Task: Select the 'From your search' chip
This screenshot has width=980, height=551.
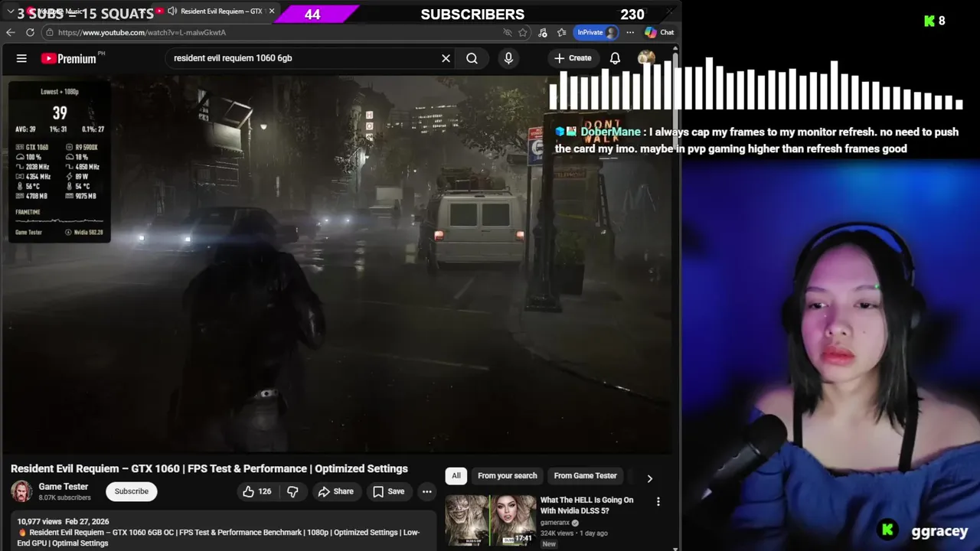Action: [508, 476]
